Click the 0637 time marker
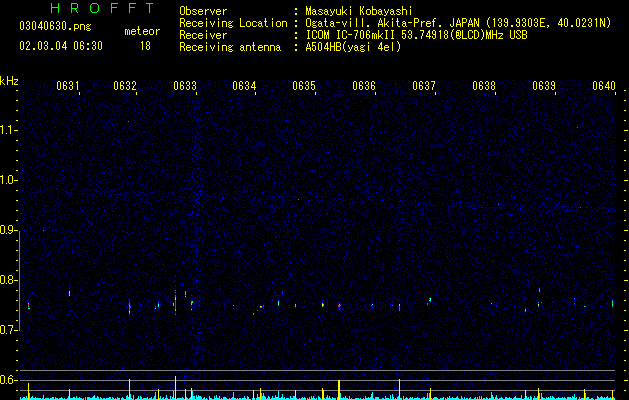Viewport: 629px width, 400px height. click(424, 85)
